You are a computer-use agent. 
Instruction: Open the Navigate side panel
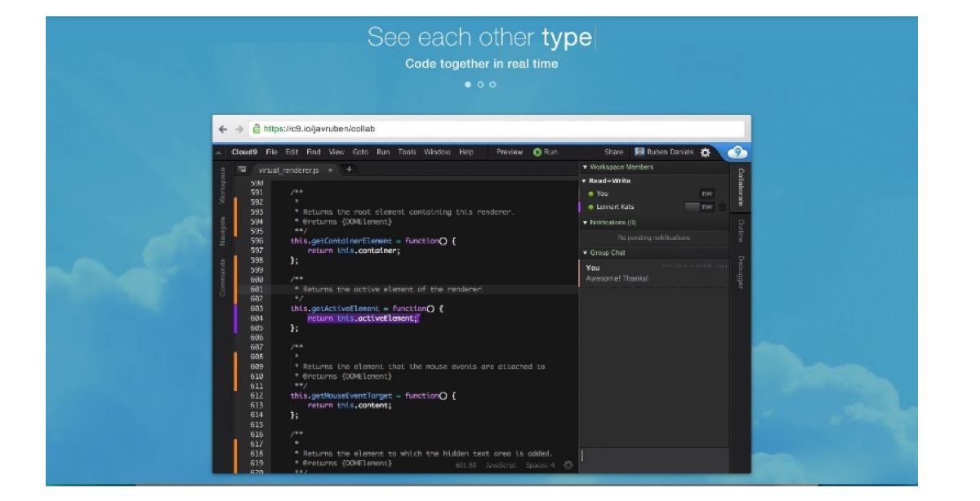click(221, 231)
